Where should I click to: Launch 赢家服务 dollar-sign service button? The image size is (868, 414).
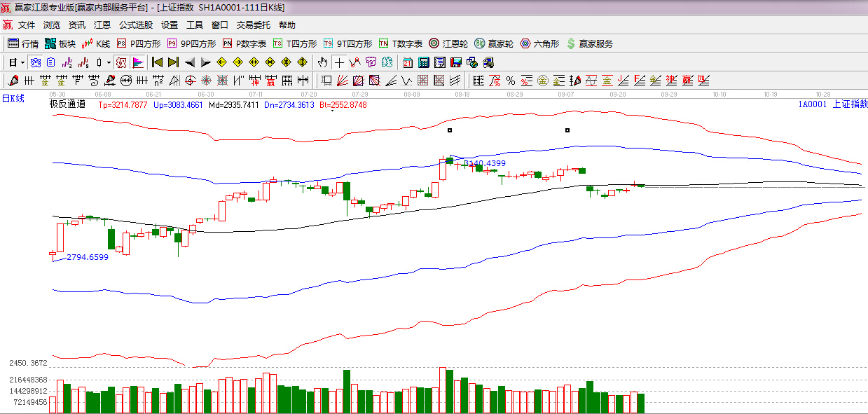pyautogui.click(x=589, y=43)
